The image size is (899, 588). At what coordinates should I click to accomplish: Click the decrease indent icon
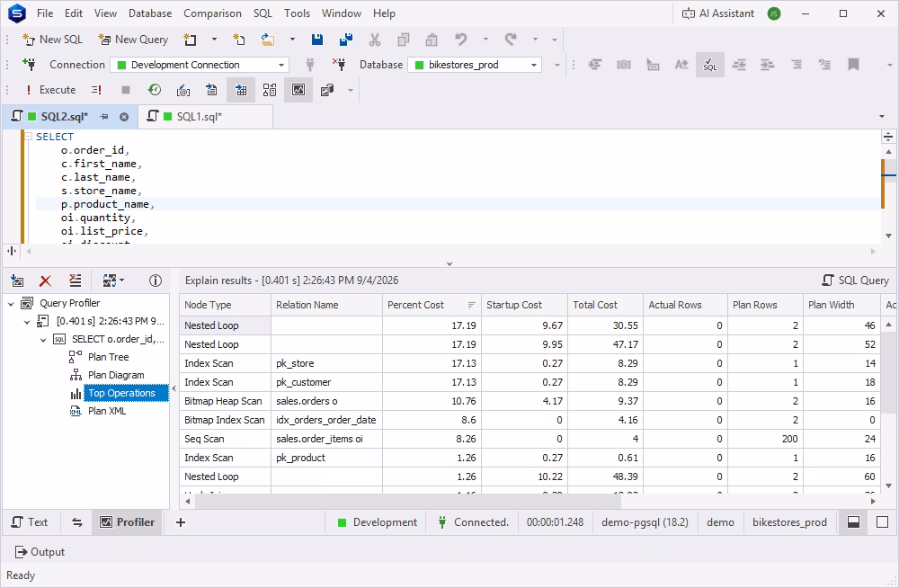[738, 65]
